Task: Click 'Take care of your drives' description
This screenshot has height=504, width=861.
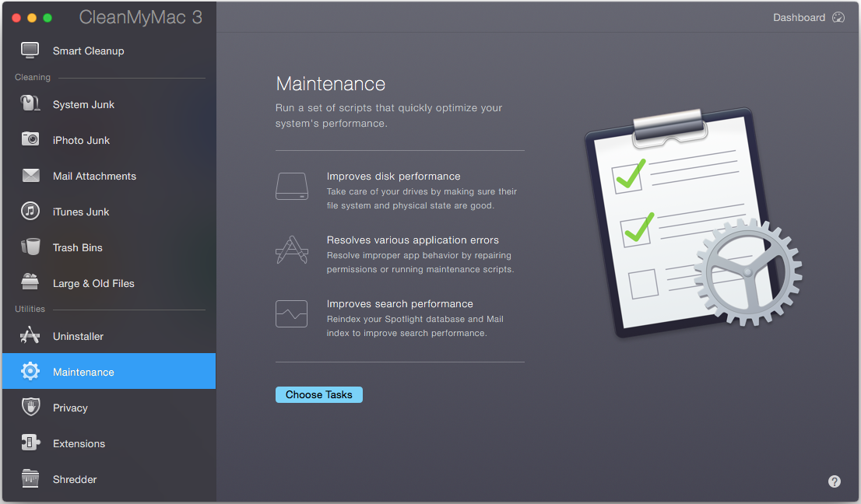Action: pos(422,198)
